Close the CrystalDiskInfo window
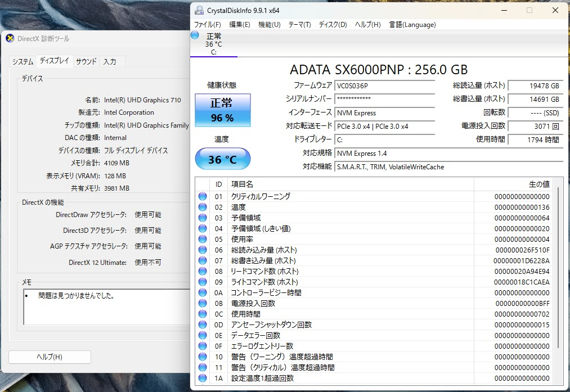 (555, 10)
